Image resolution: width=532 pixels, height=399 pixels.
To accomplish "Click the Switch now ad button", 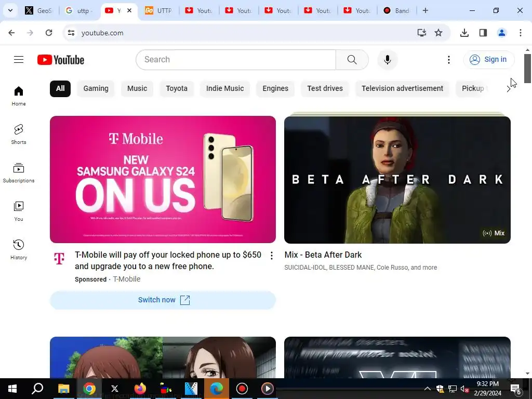I will pyautogui.click(x=163, y=300).
